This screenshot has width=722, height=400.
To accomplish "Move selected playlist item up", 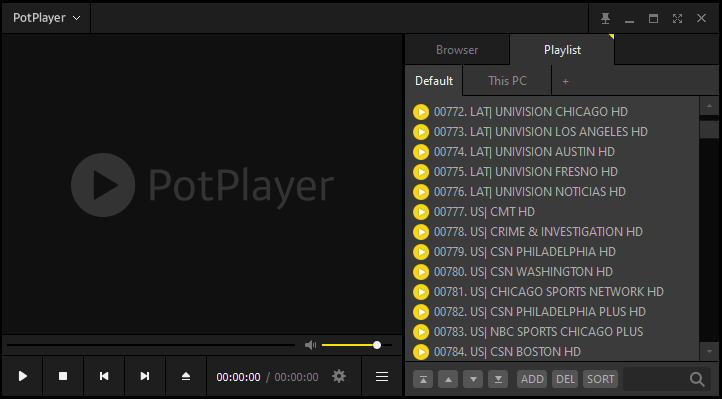I will tap(448, 379).
